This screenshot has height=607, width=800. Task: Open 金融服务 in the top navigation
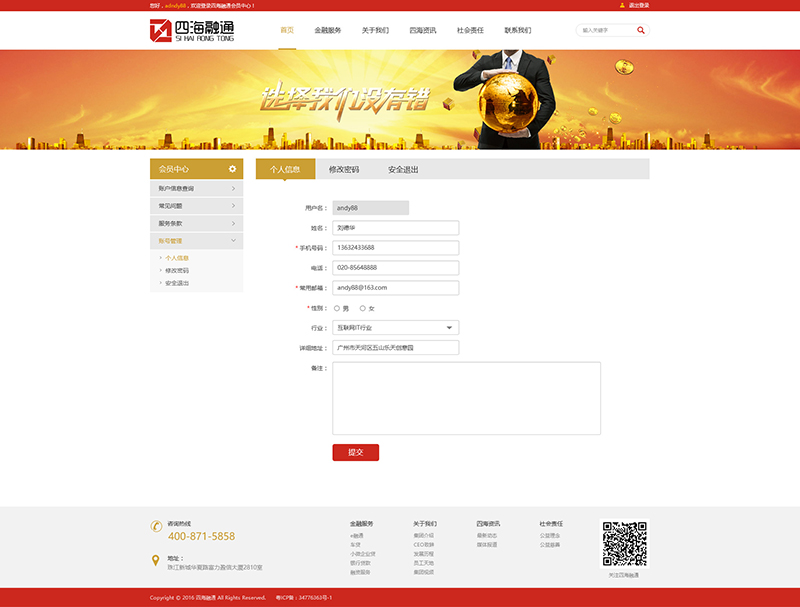click(328, 31)
